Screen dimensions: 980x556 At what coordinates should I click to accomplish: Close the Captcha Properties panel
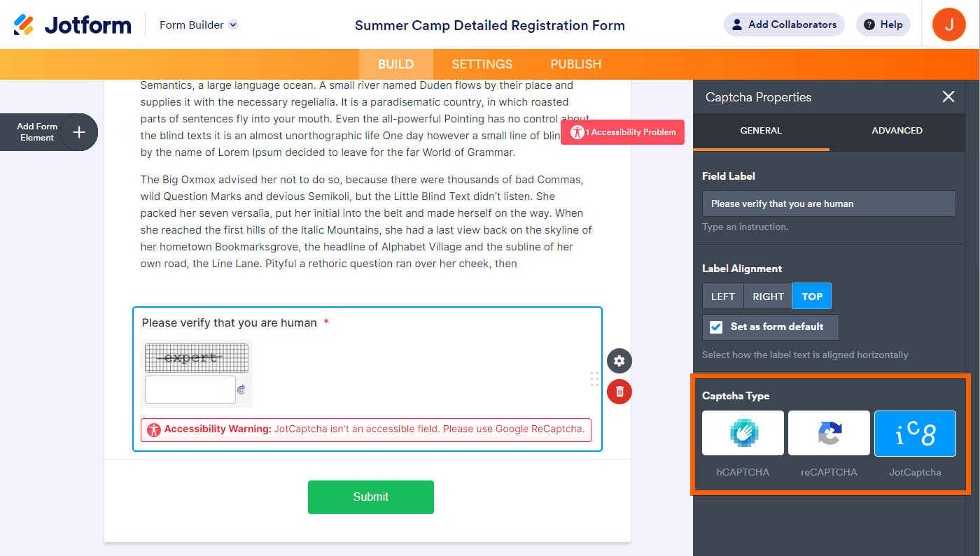[948, 97]
